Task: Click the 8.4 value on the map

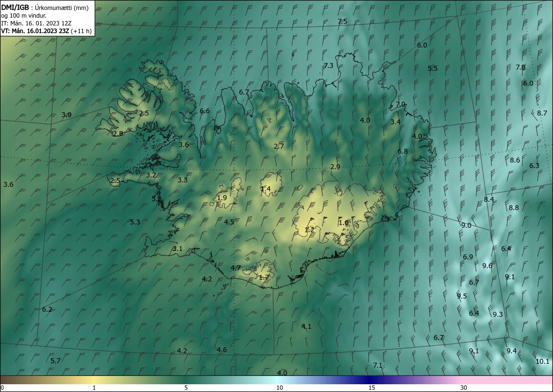Action: coord(489,200)
